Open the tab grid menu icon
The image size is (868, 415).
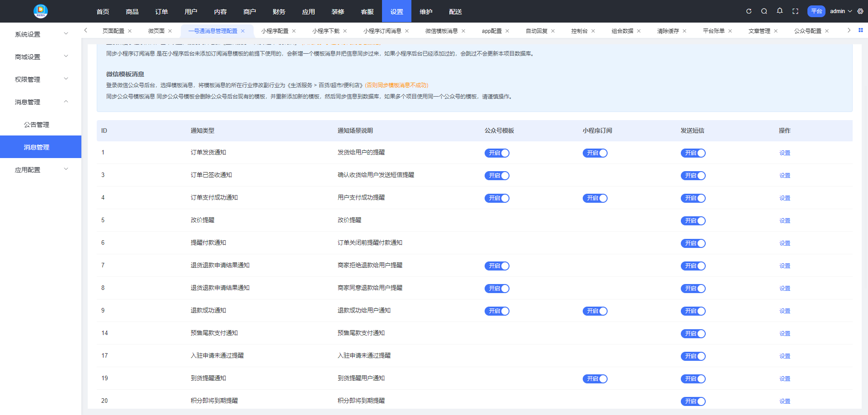pos(861,30)
